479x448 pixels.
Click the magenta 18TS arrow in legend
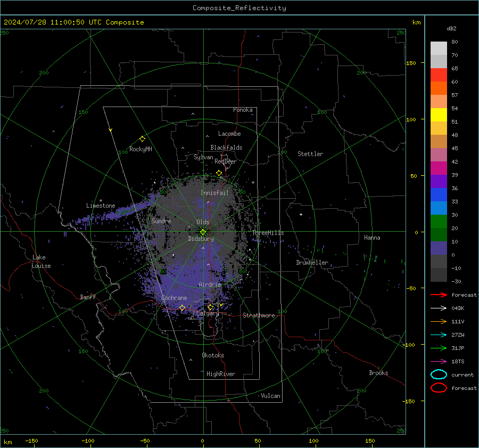click(x=439, y=362)
